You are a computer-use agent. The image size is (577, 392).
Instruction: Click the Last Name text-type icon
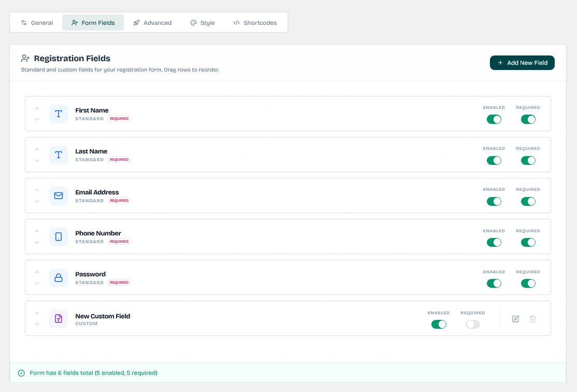tap(59, 155)
